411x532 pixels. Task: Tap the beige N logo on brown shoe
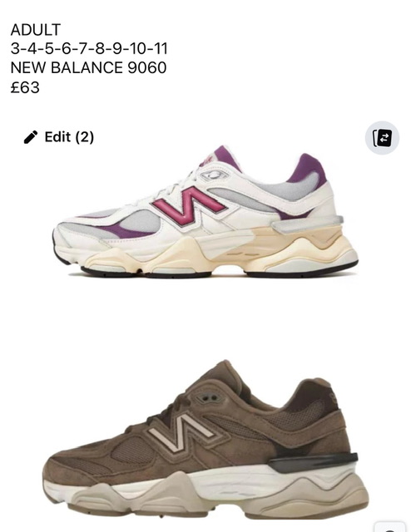coord(181,432)
